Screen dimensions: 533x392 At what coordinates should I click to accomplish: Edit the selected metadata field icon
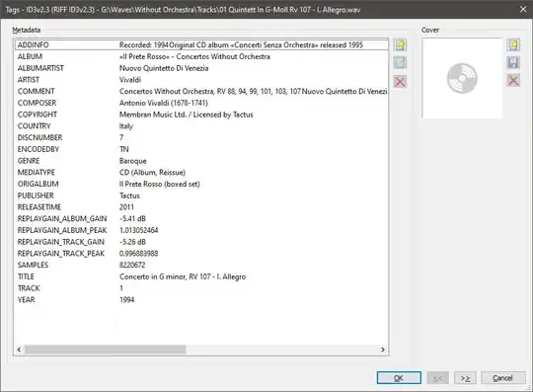[400, 63]
